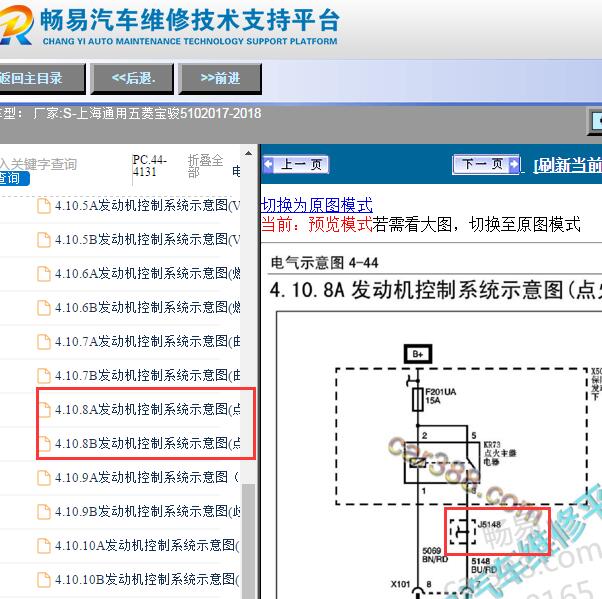The width and height of the screenshot is (602, 599).
Task: Click the tree panel scrollbar up arrow
Action: pos(248,154)
